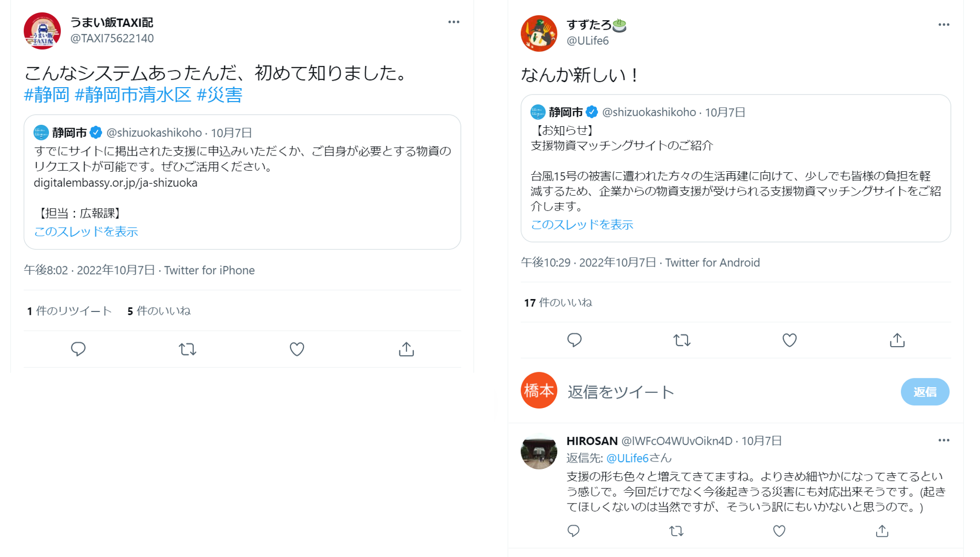Open うまい飯TAXI配's profile avatar
This screenshot has width=980, height=557.
pyautogui.click(x=42, y=31)
